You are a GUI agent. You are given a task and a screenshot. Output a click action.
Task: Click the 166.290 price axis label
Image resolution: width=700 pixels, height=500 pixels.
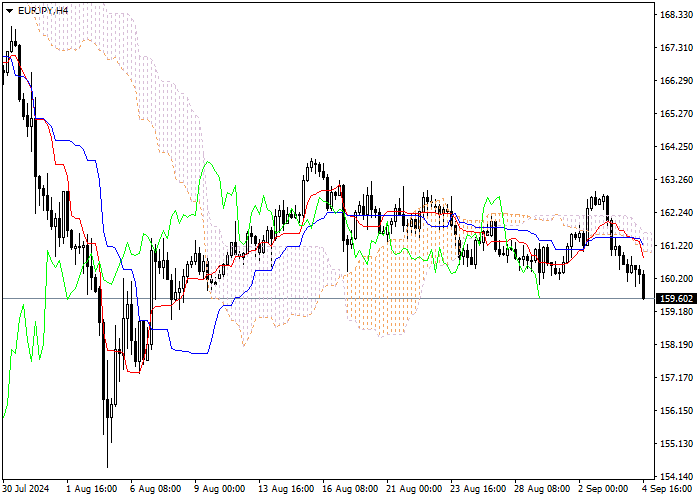(x=676, y=81)
